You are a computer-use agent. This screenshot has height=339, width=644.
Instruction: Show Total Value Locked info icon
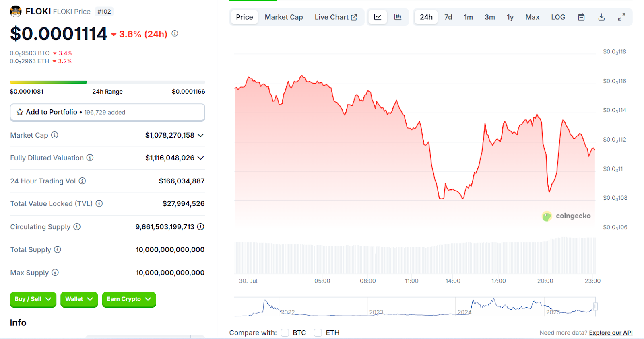coord(99,203)
